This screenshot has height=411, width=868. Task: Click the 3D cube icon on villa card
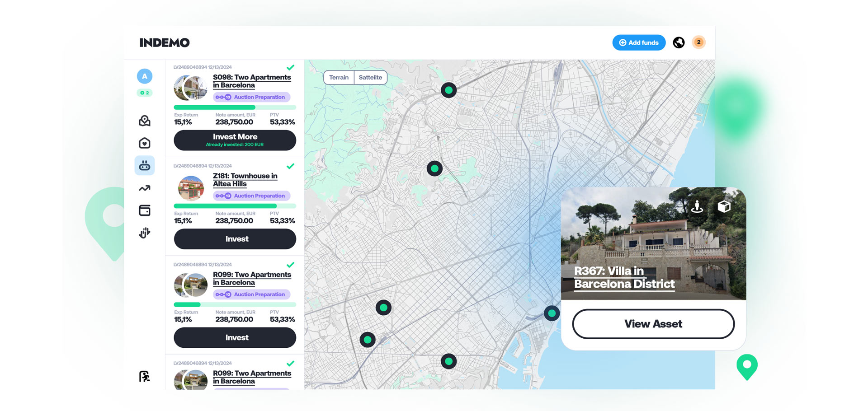(724, 206)
